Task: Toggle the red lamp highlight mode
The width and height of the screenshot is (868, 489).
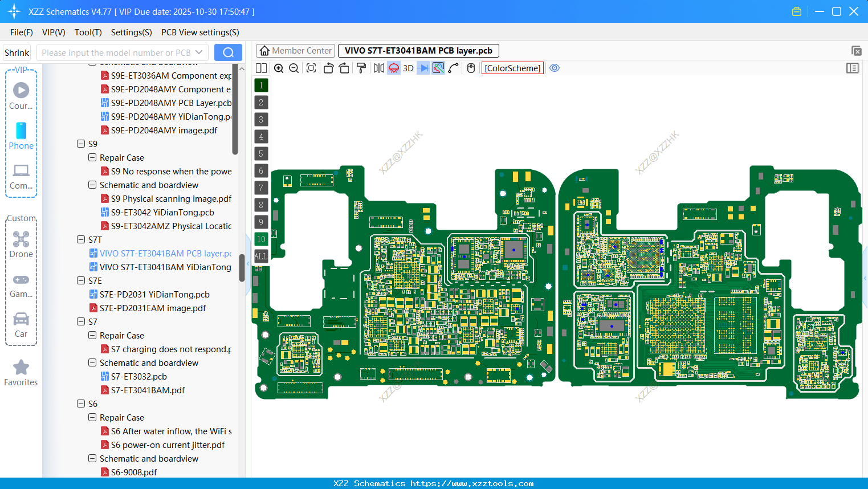Action: [393, 68]
